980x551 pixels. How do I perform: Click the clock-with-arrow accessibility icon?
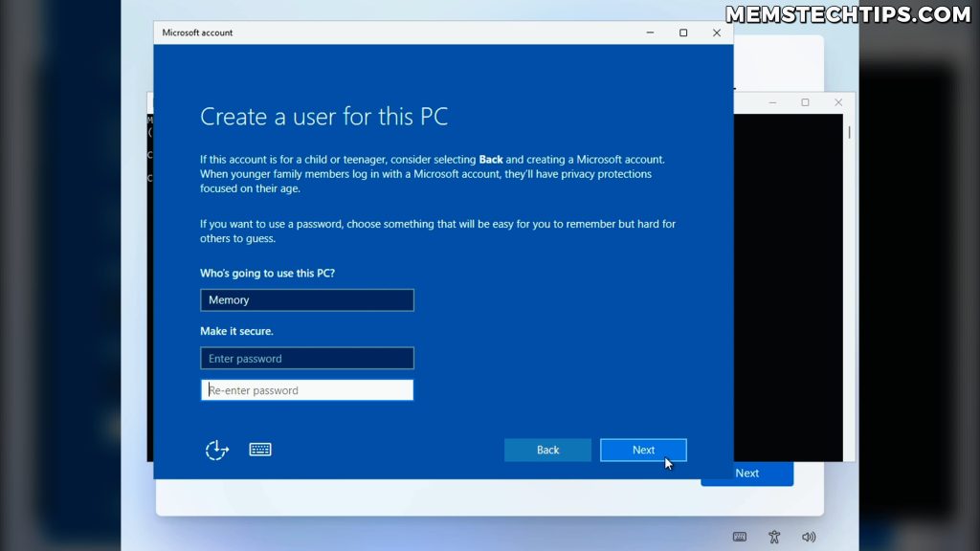(x=217, y=449)
